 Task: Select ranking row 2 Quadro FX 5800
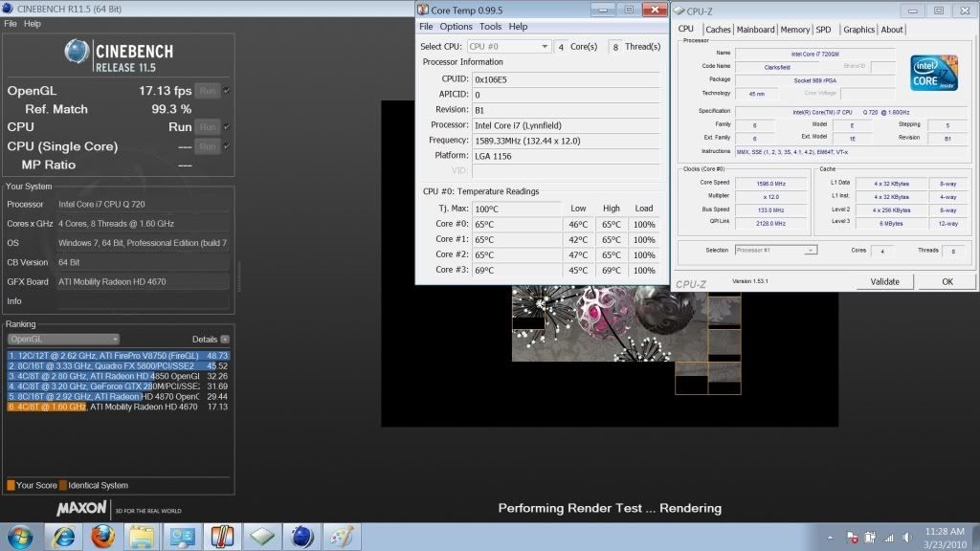[x=118, y=365]
